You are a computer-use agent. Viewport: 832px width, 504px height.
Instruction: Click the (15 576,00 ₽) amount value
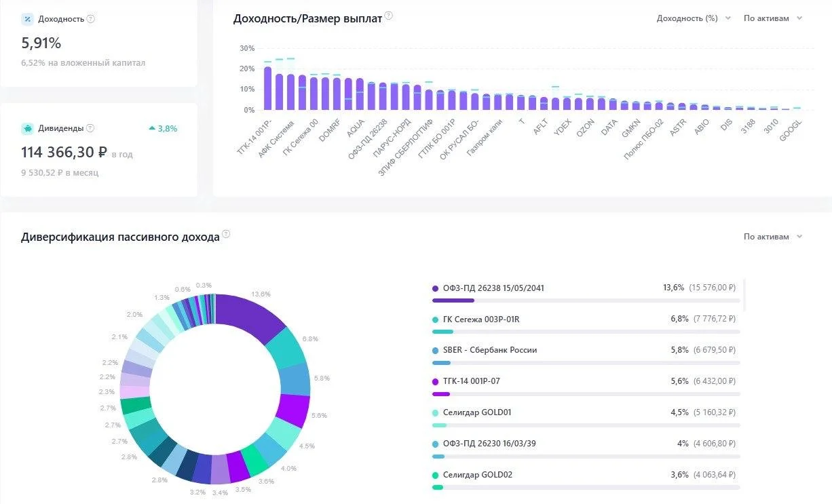(x=713, y=288)
